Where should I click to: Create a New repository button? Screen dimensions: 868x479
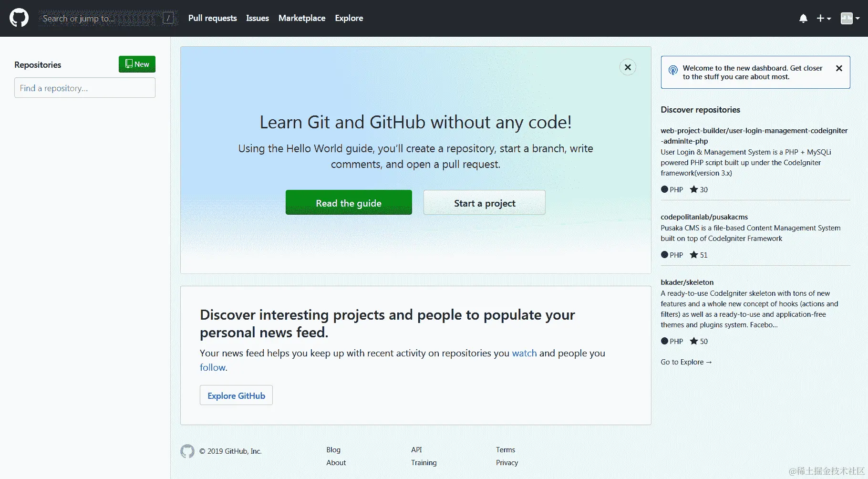pyautogui.click(x=137, y=64)
